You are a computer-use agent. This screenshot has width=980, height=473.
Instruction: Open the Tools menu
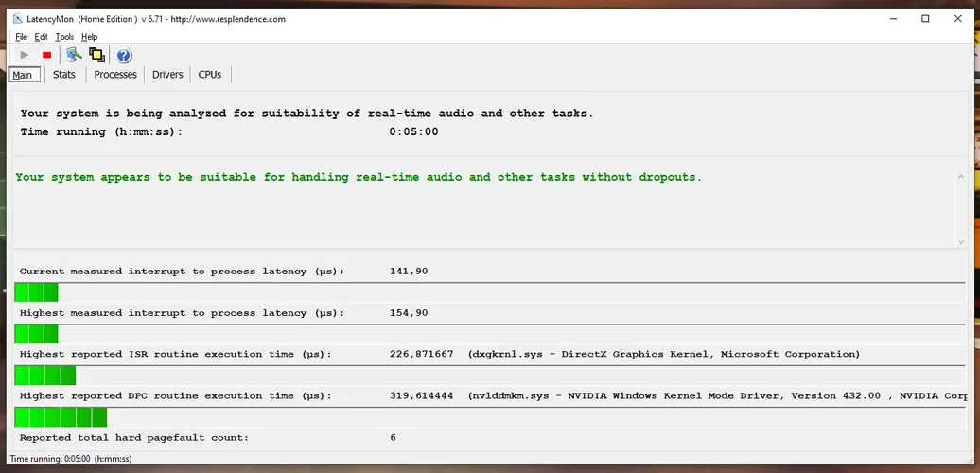click(64, 37)
